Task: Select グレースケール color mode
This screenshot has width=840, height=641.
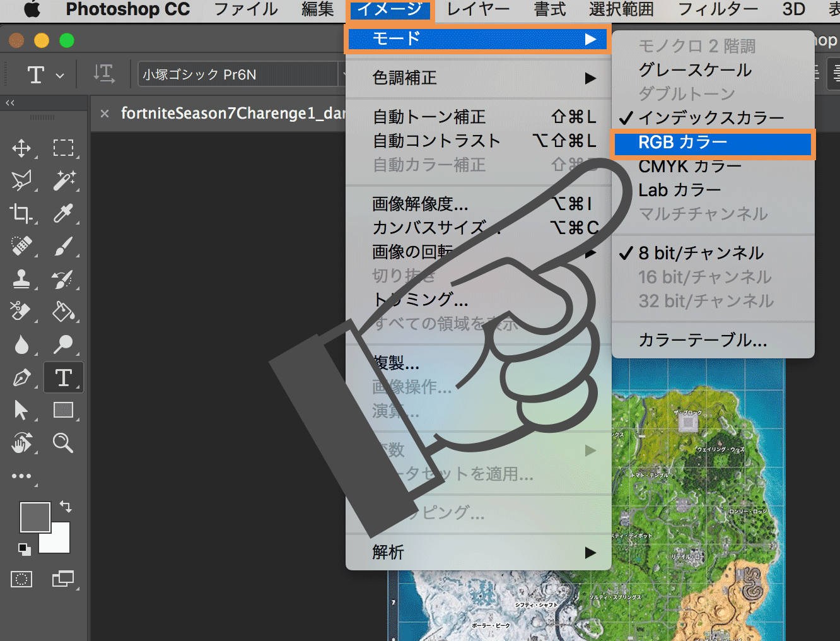Action: tap(713, 70)
